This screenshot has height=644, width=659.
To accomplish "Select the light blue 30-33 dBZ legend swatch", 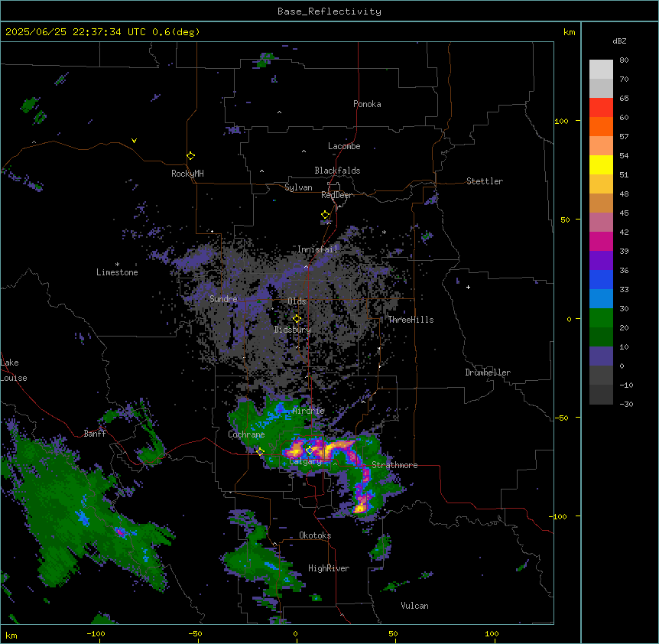I will pos(601,298).
